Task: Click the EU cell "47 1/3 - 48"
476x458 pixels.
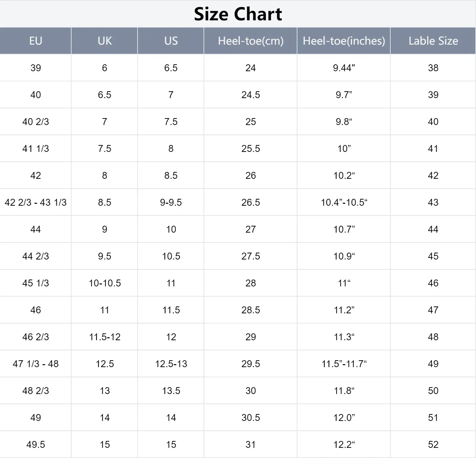Action: coord(35,364)
